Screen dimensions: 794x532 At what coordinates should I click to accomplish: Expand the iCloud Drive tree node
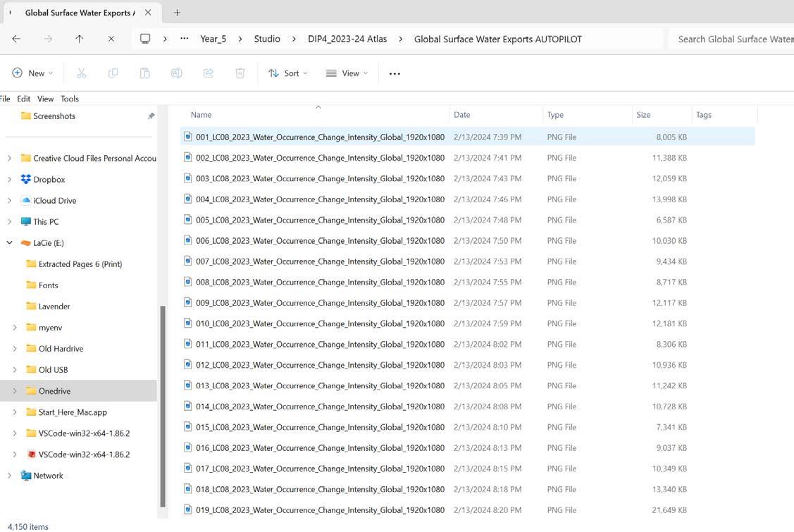pyautogui.click(x=9, y=201)
